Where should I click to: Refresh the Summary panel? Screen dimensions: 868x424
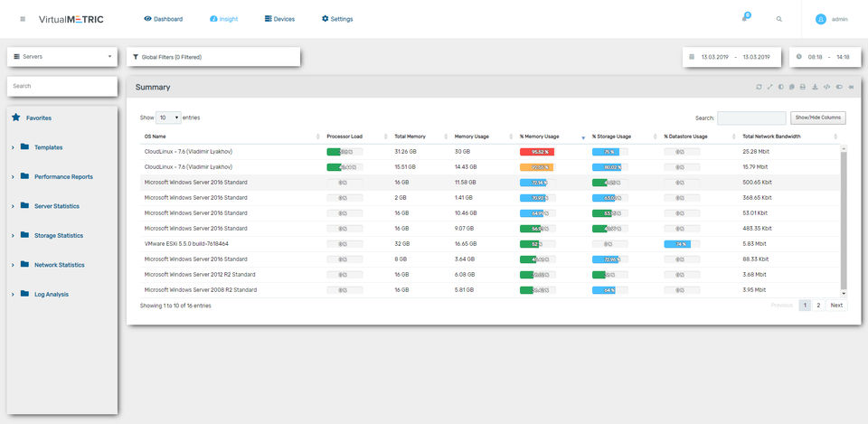pos(759,87)
